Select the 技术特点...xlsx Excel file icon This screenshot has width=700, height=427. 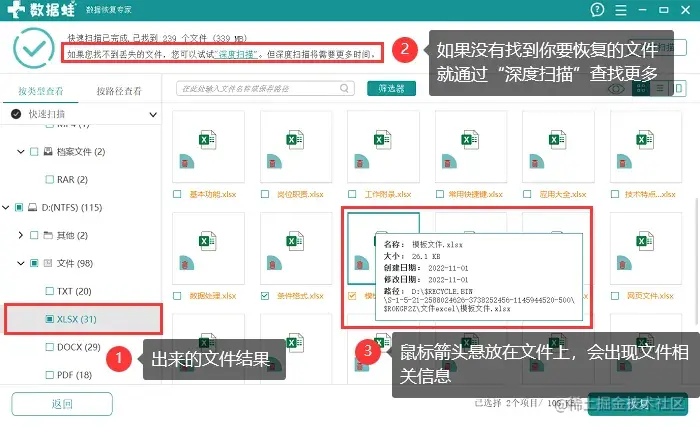click(645, 139)
